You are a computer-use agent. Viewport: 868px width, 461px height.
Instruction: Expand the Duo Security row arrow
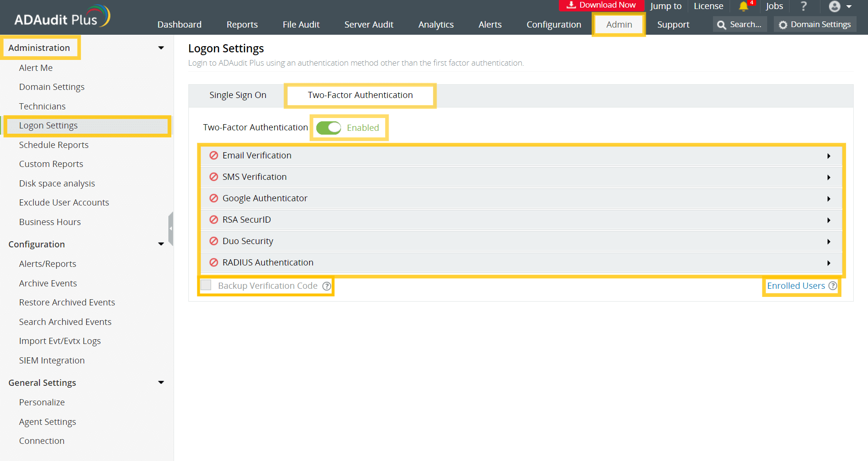[x=829, y=242]
